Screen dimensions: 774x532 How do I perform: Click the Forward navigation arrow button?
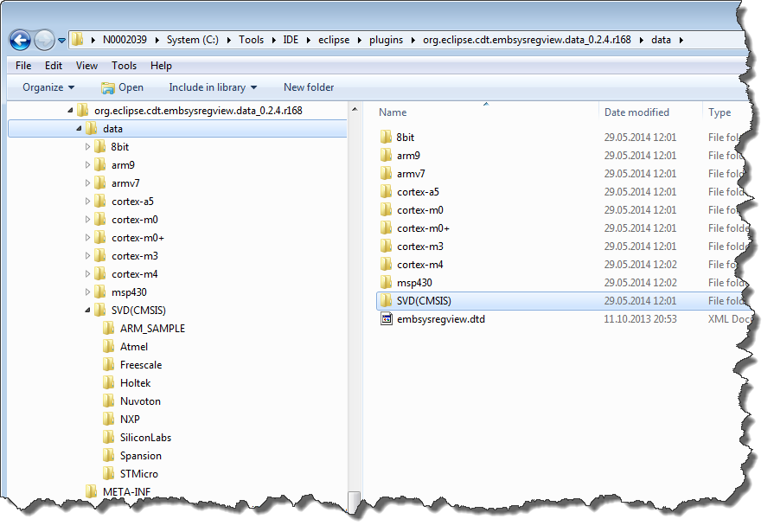point(43,40)
